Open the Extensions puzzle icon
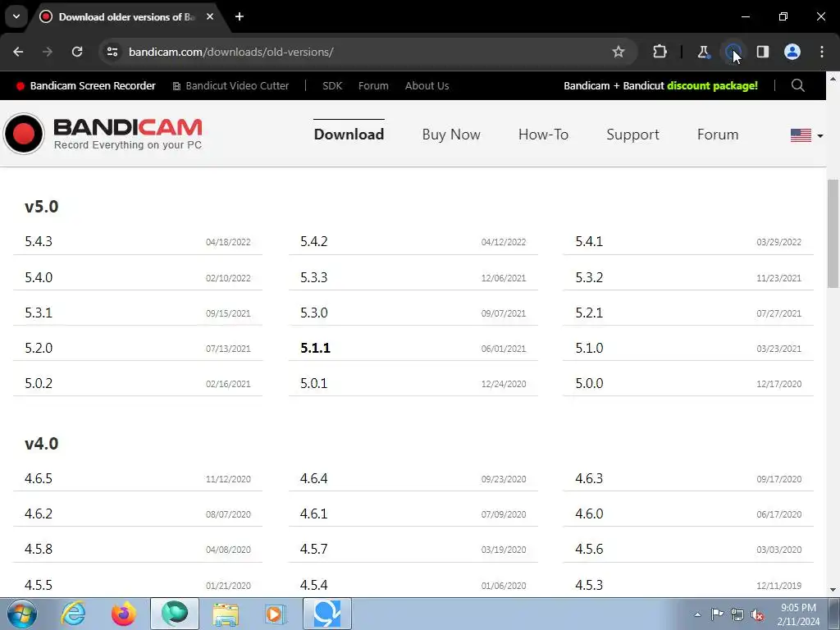 pos(660,52)
